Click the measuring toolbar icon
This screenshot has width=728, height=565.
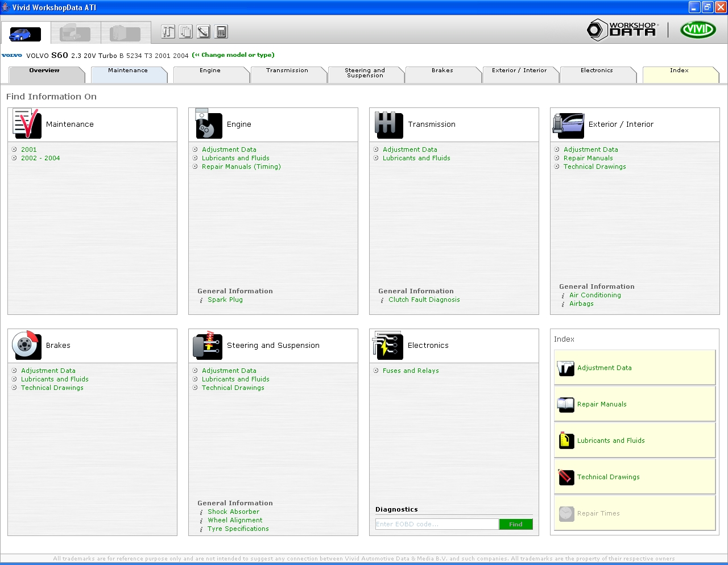tap(204, 32)
